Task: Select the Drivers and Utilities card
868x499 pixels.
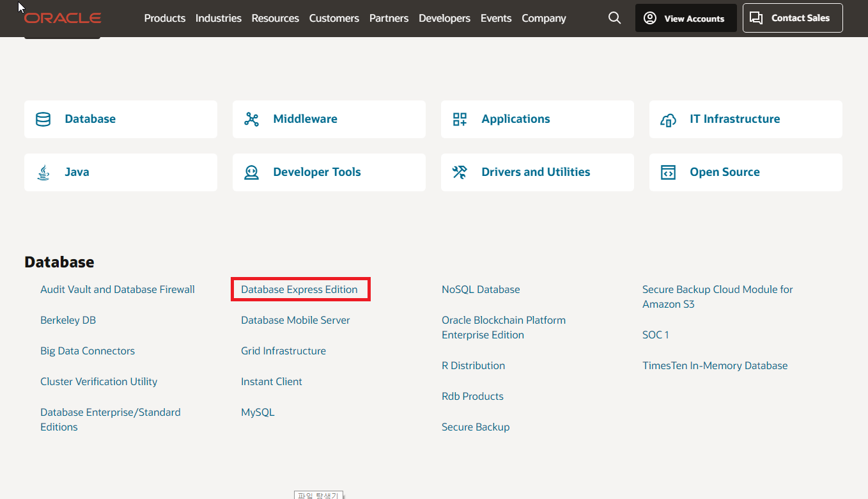Action: click(538, 172)
